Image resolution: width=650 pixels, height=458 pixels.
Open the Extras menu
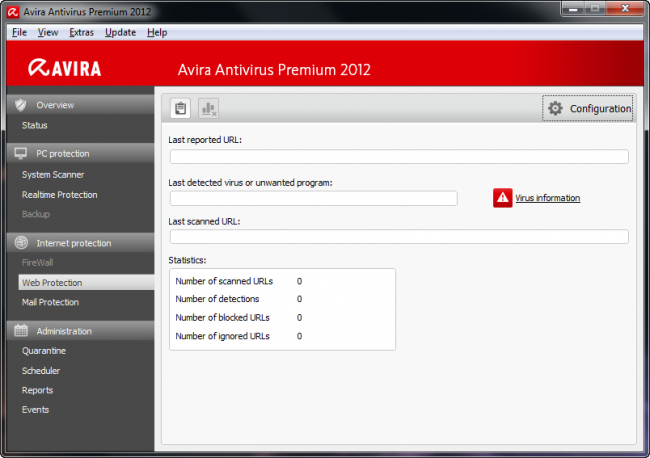pos(81,32)
